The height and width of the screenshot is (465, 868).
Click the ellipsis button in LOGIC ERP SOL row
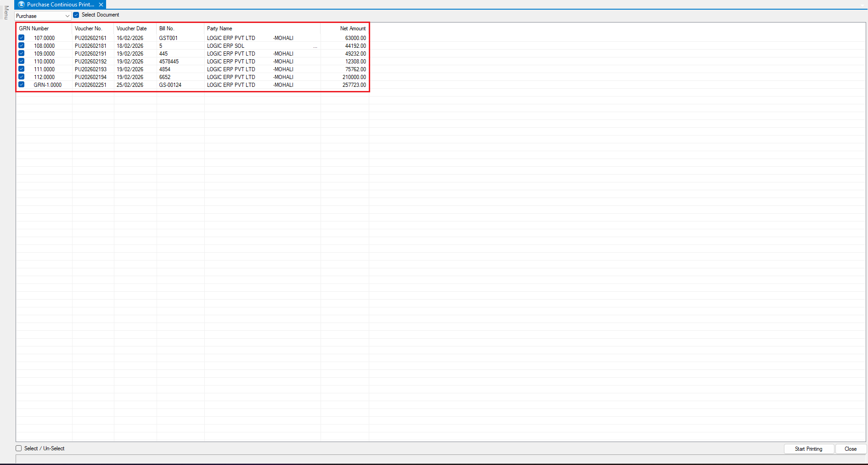click(x=315, y=46)
